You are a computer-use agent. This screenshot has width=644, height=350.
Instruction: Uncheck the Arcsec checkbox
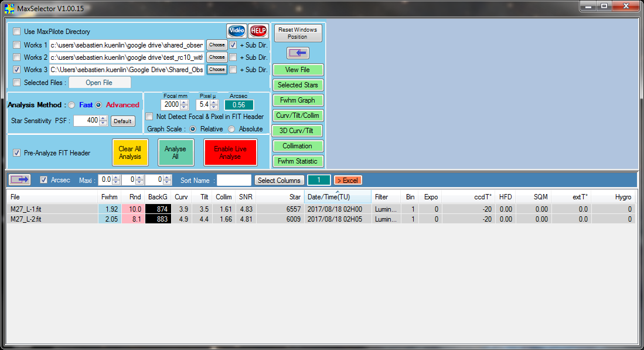click(43, 180)
